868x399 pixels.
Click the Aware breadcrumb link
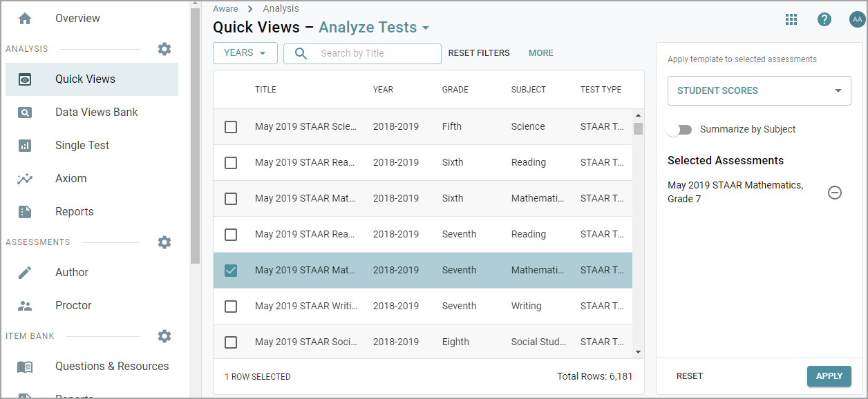(x=225, y=9)
